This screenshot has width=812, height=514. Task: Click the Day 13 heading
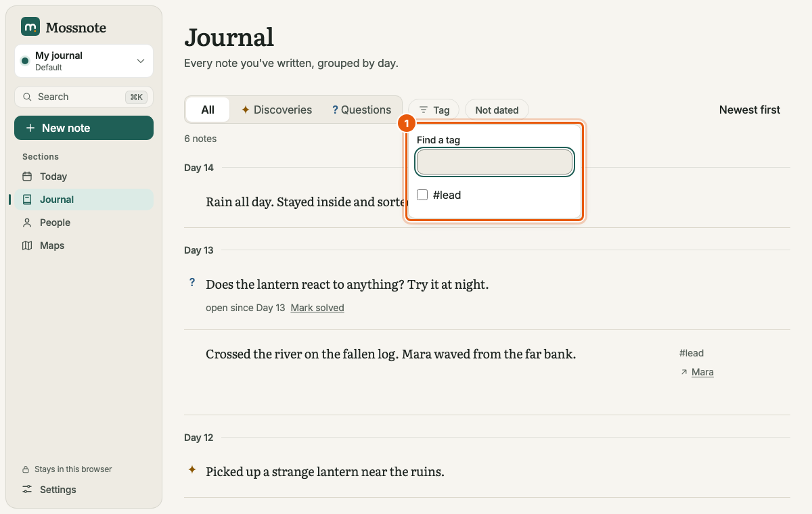(x=198, y=250)
